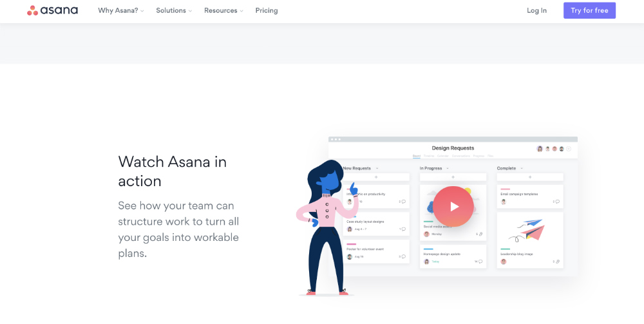Click the plus icon under In Progress
Screen dimensions: 644x324
pyautogui.click(x=453, y=177)
